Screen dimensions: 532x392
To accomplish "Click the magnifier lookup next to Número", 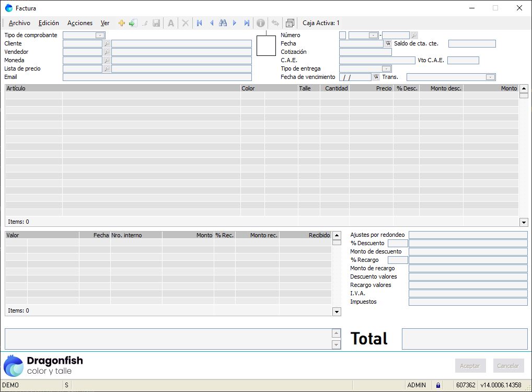I will coord(414,36).
